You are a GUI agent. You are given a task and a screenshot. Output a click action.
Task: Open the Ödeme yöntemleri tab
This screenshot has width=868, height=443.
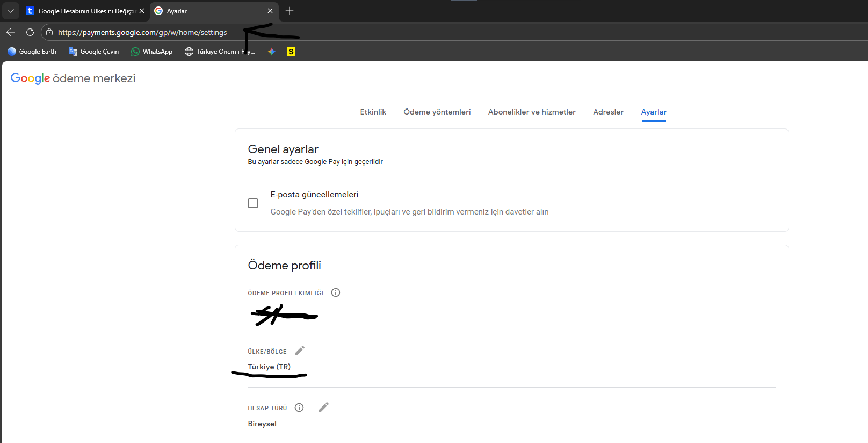click(437, 112)
